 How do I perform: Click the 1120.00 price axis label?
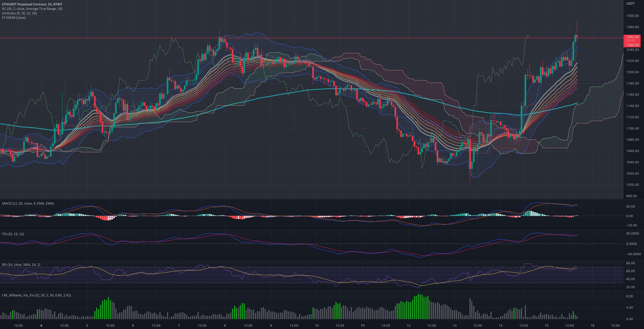coord(632,117)
